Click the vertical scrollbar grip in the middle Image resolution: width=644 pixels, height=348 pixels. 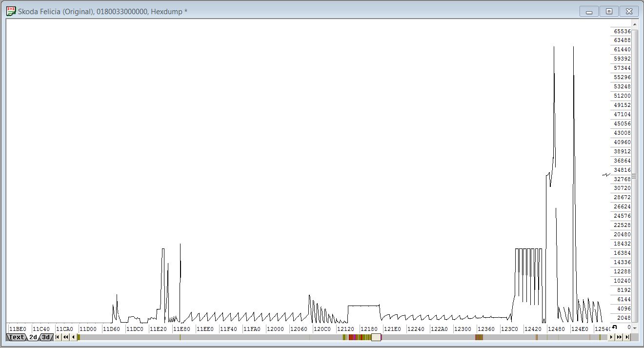(635, 176)
